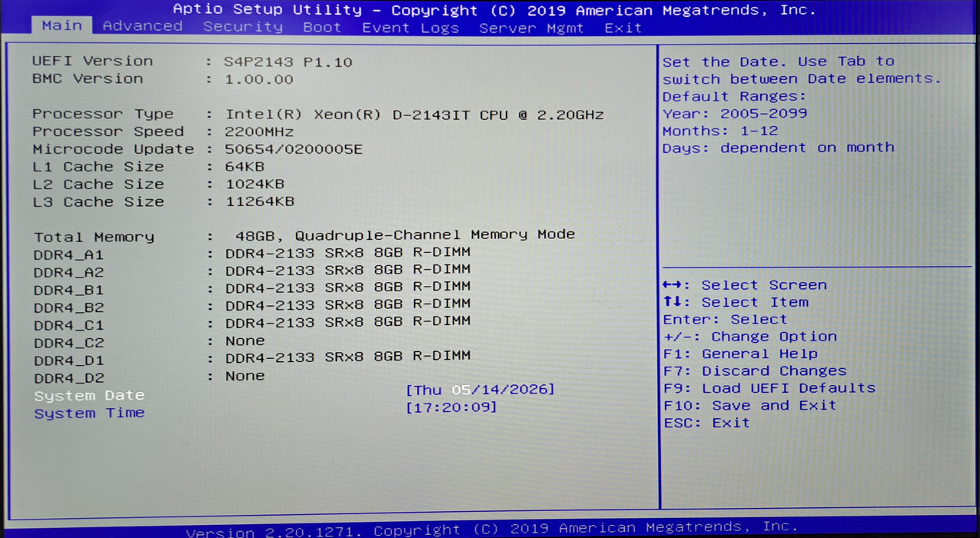This screenshot has height=538, width=980.
Task: Click the microcode value 50654/0200005E
Action: click(x=294, y=150)
